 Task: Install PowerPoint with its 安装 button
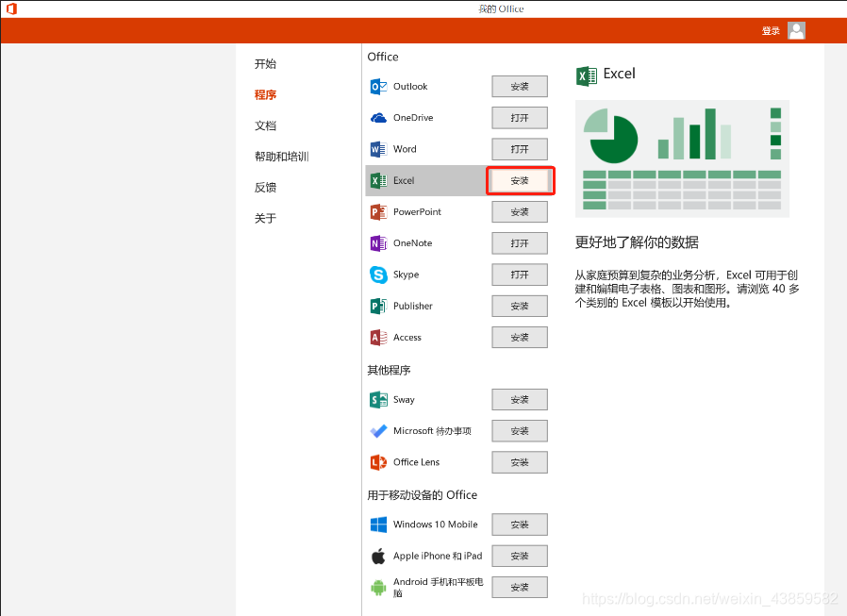click(x=520, y=212)
